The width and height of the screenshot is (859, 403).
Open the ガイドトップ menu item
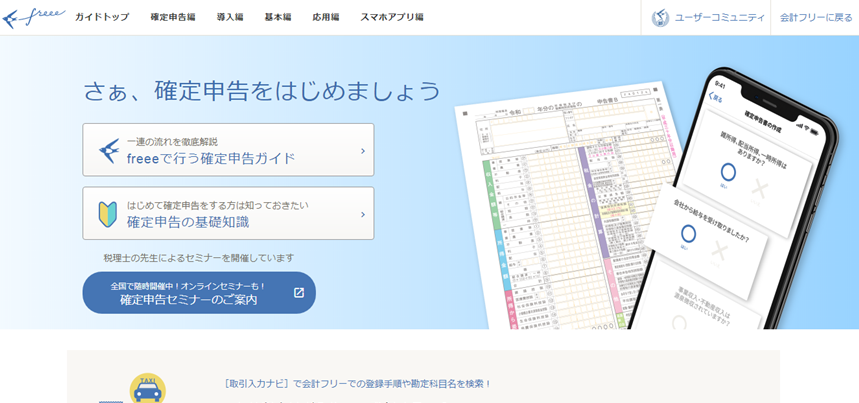102,17
